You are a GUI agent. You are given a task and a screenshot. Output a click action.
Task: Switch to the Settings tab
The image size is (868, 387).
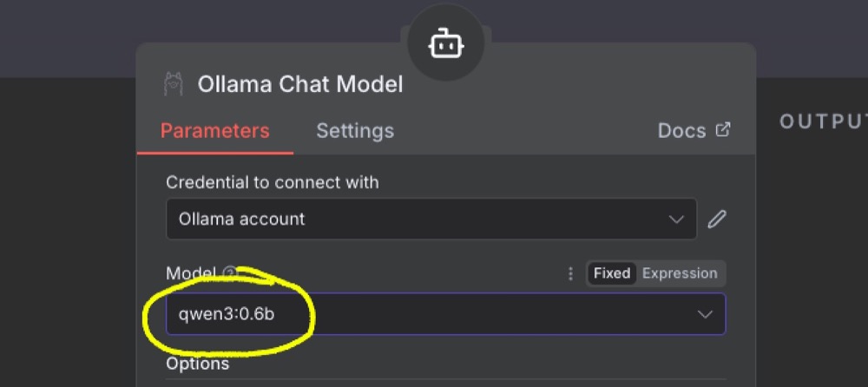354,131
